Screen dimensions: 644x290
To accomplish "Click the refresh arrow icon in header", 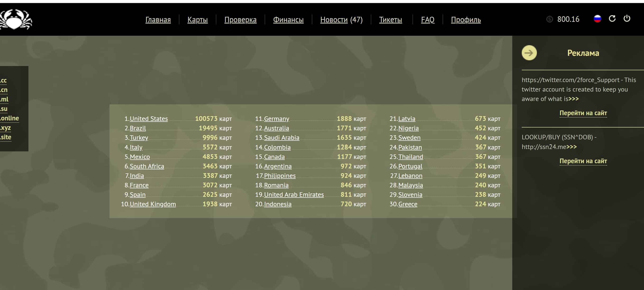I will click(x=612, y=18).
